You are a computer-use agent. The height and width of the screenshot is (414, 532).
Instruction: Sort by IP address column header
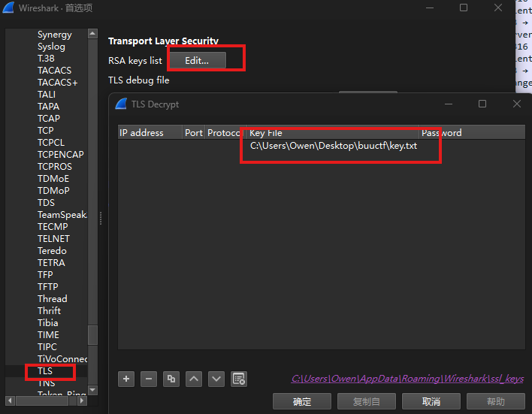150,133
